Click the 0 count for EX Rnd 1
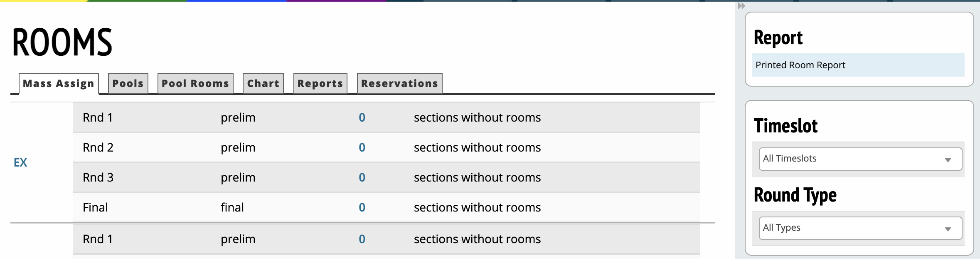 click(x=362, y=117)
